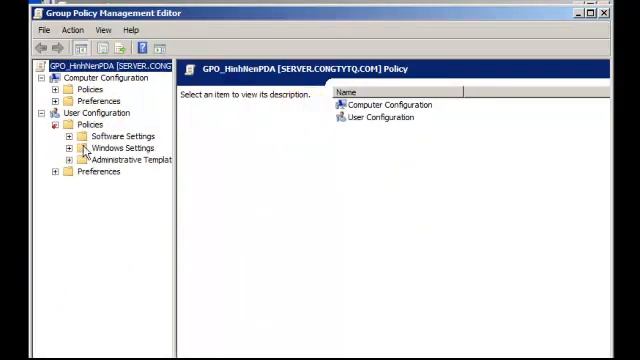Expand the Windows Settings node
This screenshot has height=360, width=640.
click(x=69, y=148)
